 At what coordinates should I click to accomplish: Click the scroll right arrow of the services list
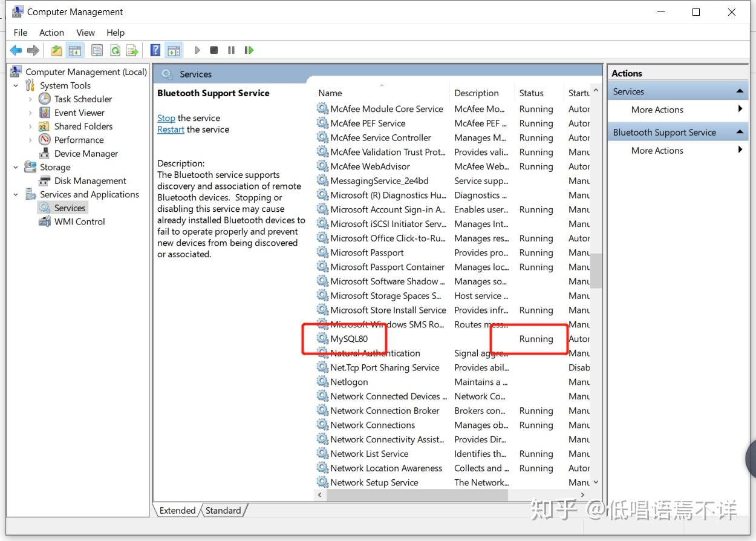click(583, 494)
